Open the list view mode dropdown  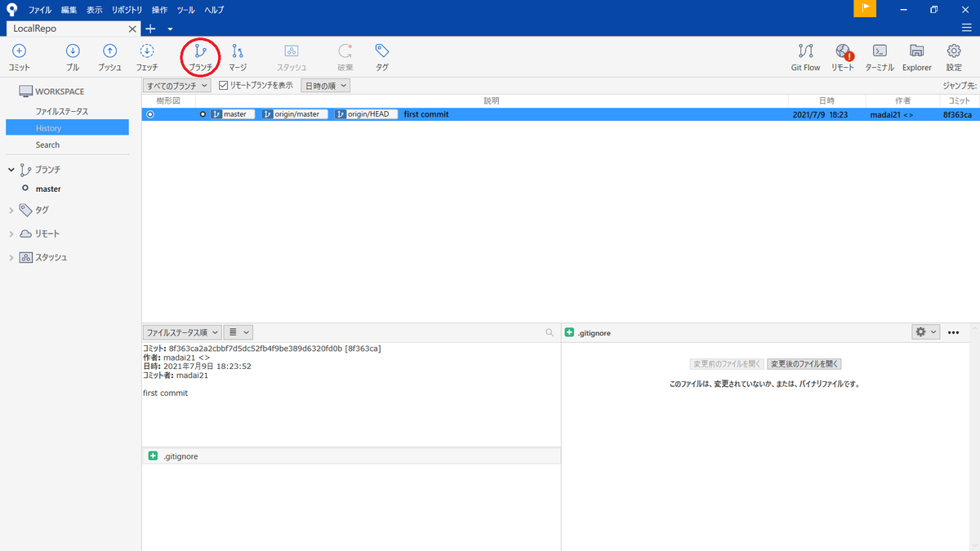(238, 332)
